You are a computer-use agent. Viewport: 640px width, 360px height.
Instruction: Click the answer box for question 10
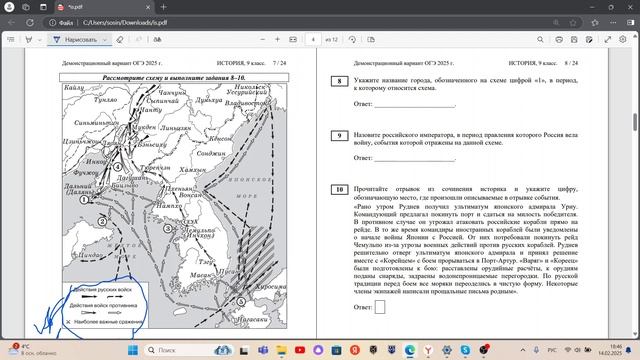click(x=380, y=307)
